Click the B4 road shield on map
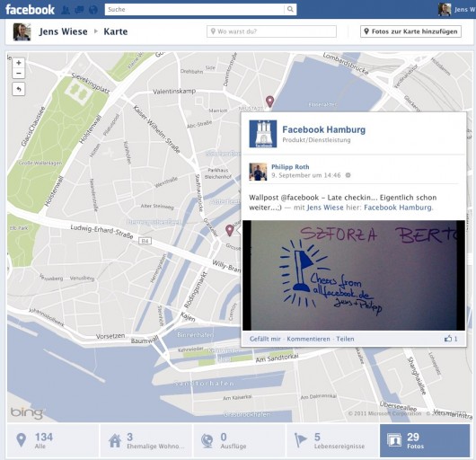 pos(145,241)
